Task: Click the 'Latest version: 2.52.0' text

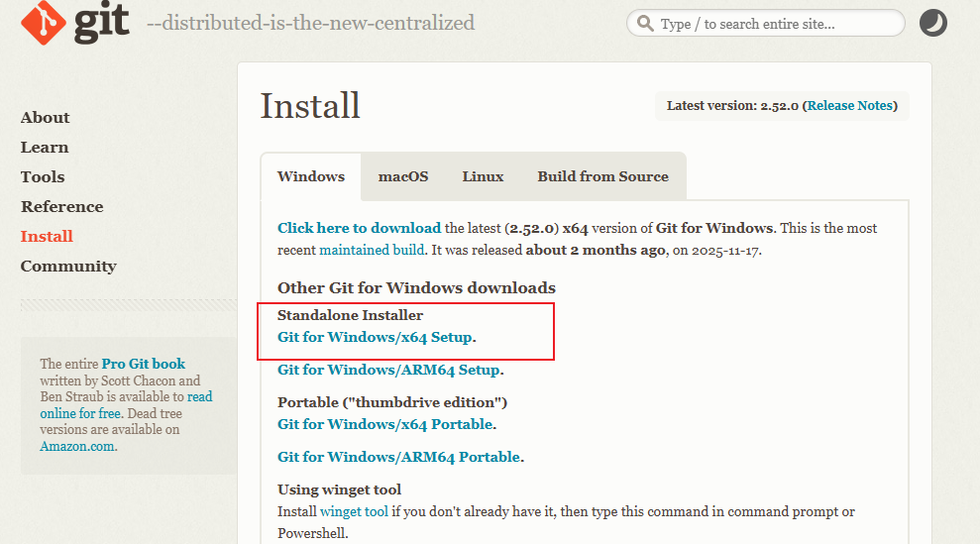Action: click(x=732, y=106)
